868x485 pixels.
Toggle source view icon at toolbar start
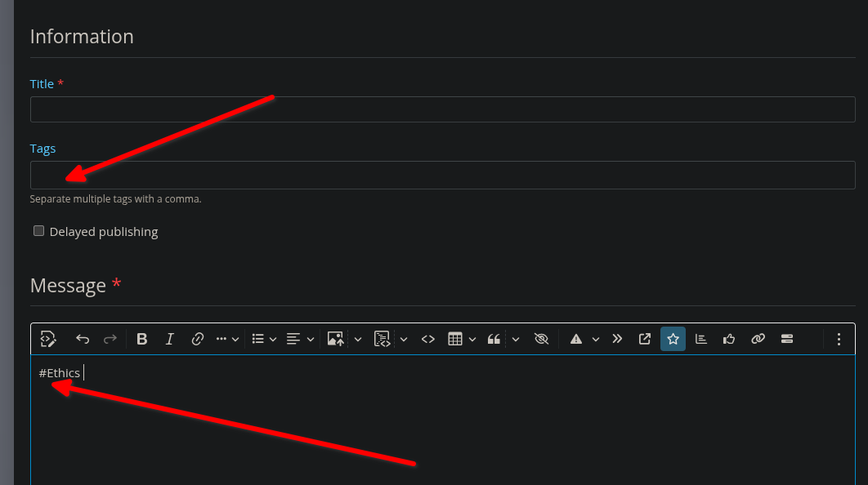click(x=47, y=339)
